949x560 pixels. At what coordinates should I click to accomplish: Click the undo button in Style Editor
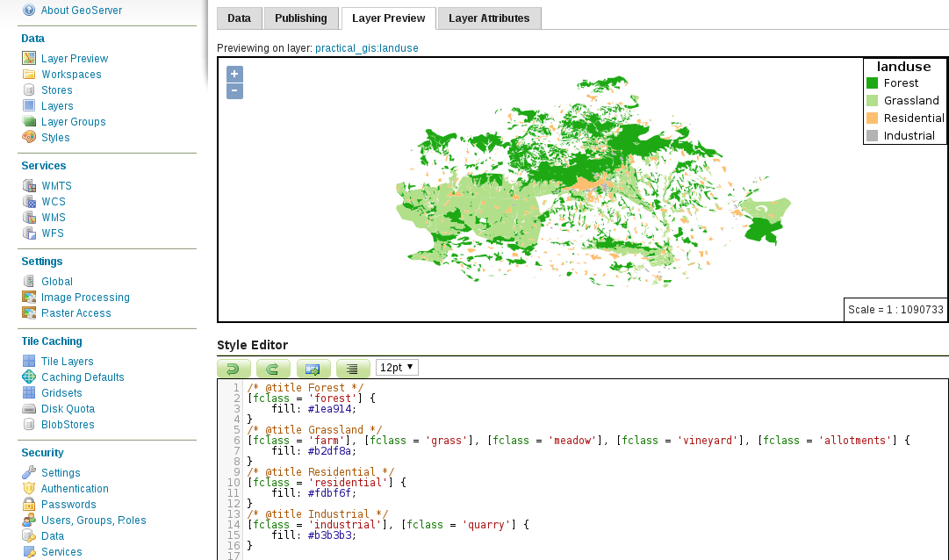pyautogui.click(x=234, y=369)
